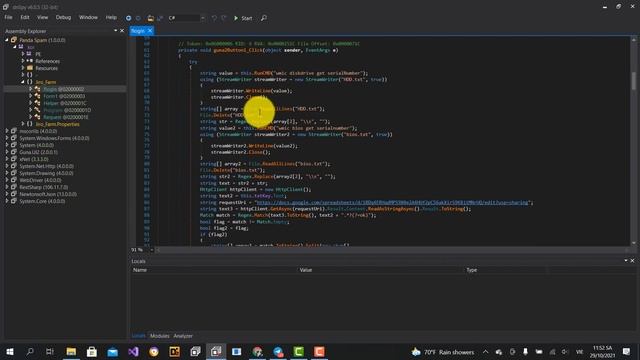
Task: Expand the Request class node
Action: (x=31, y=117)
